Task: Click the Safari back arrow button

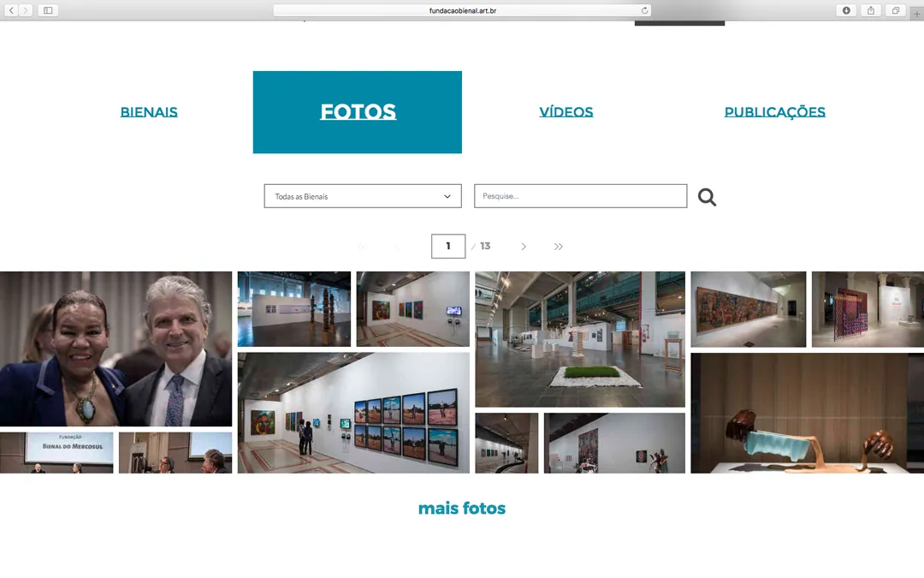Action: [x=11, y=10]
